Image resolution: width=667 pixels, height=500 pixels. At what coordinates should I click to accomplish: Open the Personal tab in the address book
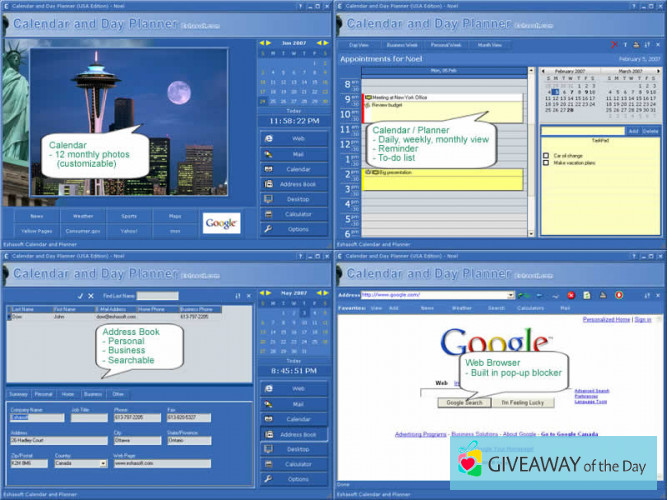coord(43,394)
